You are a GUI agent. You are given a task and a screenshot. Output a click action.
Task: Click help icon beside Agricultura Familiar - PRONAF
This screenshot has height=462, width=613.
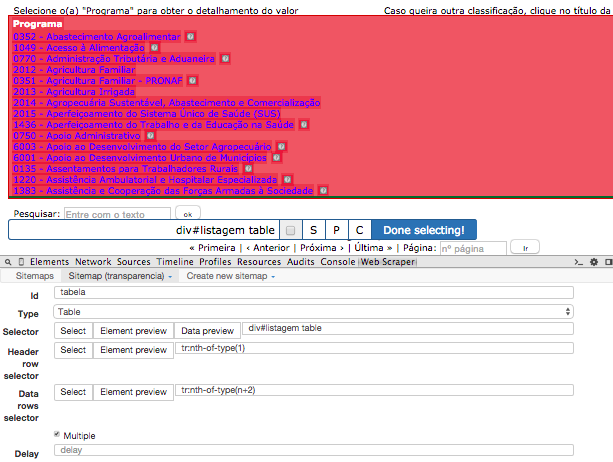coord(193,80)
